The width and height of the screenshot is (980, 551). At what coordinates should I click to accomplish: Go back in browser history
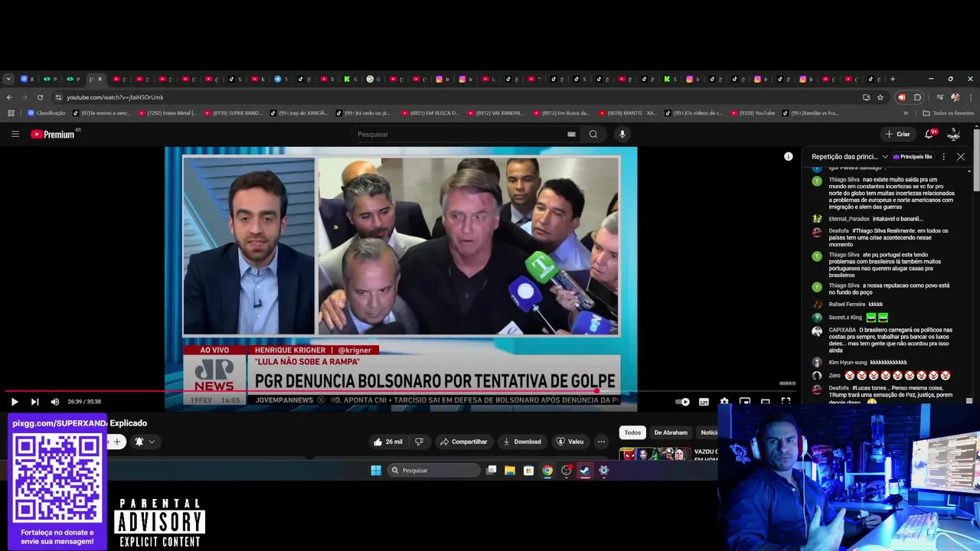[9, 97]
